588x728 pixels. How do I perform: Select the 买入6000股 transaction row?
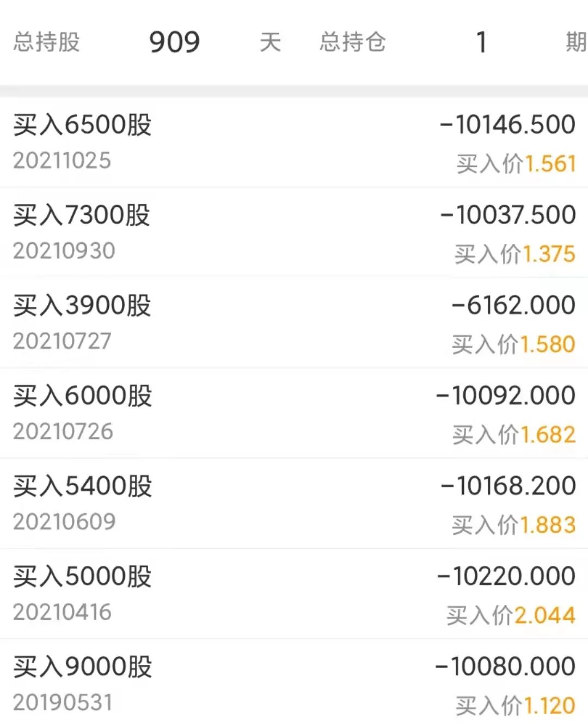coord(294,414)
